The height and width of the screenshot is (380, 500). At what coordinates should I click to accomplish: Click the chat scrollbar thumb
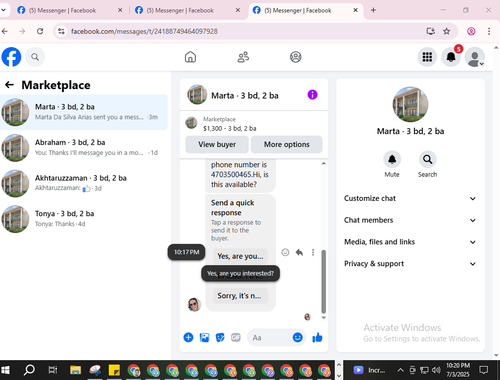click(323, 282)
